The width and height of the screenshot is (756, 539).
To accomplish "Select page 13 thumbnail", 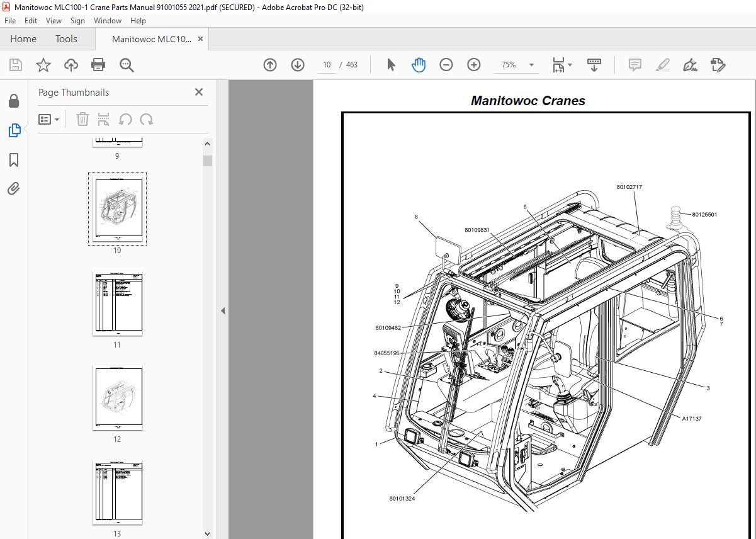I will pos(117,492).
